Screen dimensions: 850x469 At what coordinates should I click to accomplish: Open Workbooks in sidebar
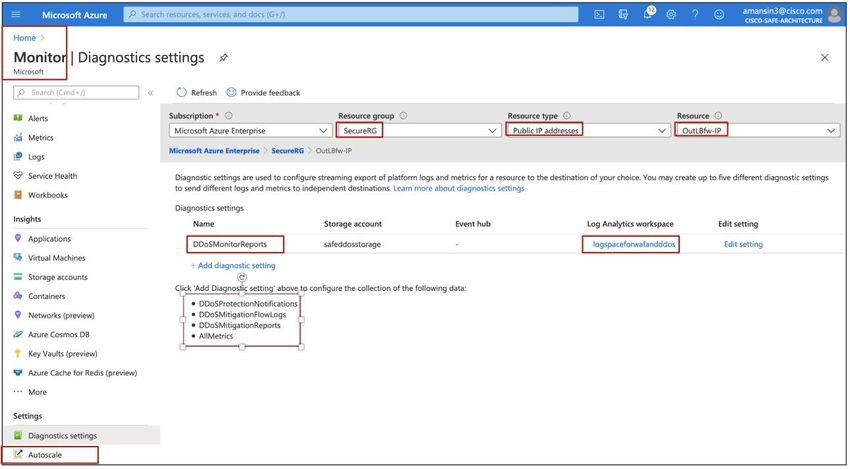48,195
